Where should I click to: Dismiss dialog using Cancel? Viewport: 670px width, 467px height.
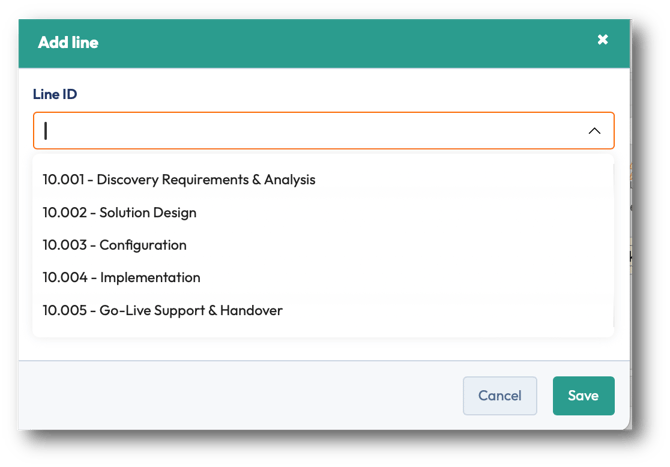pyautogui.click(x=500, y=395)
